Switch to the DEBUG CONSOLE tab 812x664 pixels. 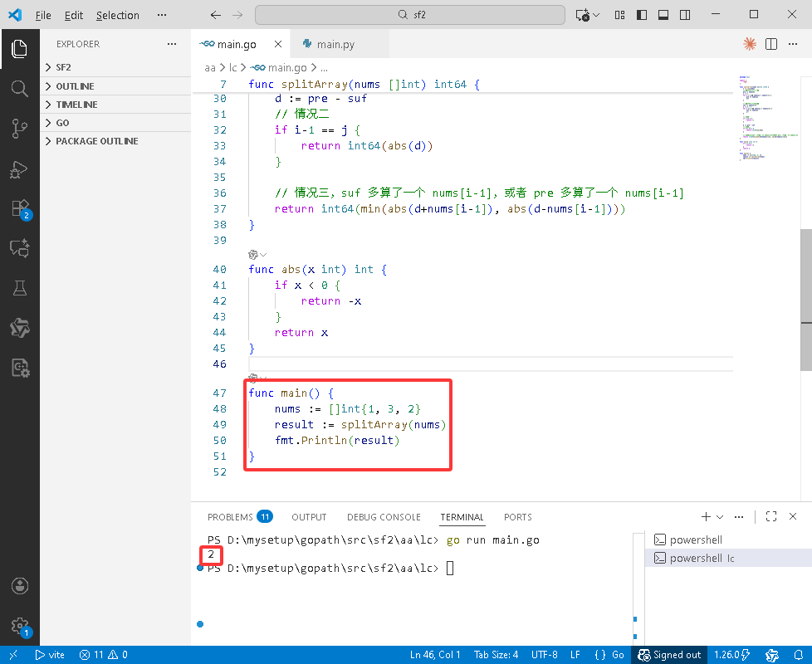pyautogui.click(x=384, y=517)
